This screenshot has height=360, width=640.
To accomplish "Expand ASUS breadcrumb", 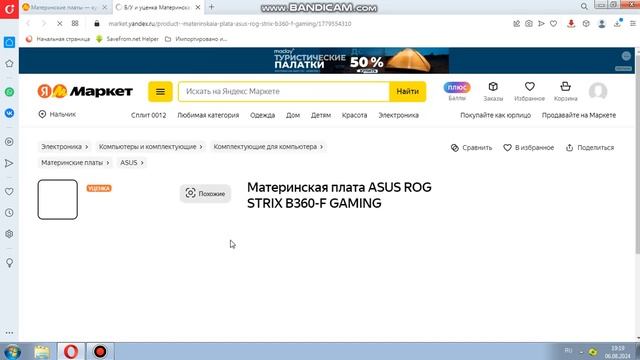I will click(132, 162).
